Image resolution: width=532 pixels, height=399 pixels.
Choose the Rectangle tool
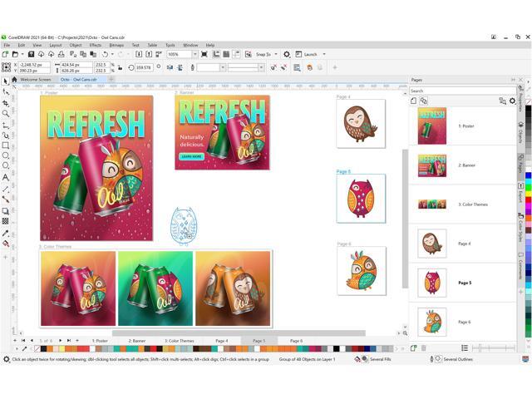(x=6, y=145)
